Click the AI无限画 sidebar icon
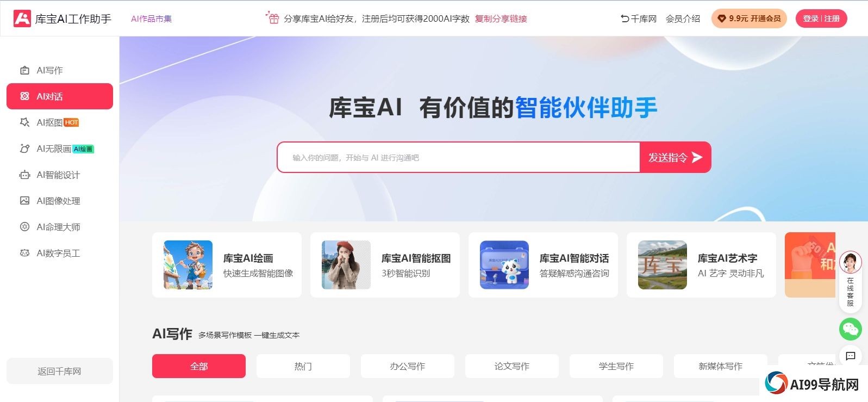Image resolution: width=868 pixels, height=402 pixels. (24, 149)
